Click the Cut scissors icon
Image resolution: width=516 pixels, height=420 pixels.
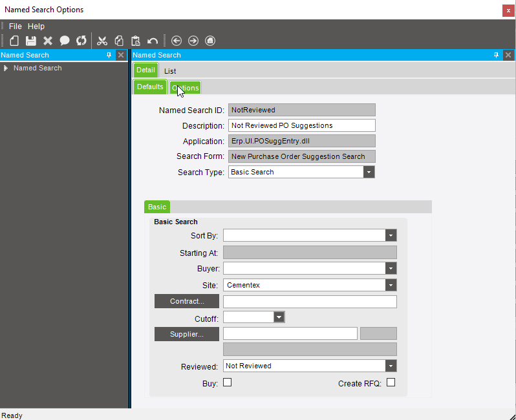102,41
